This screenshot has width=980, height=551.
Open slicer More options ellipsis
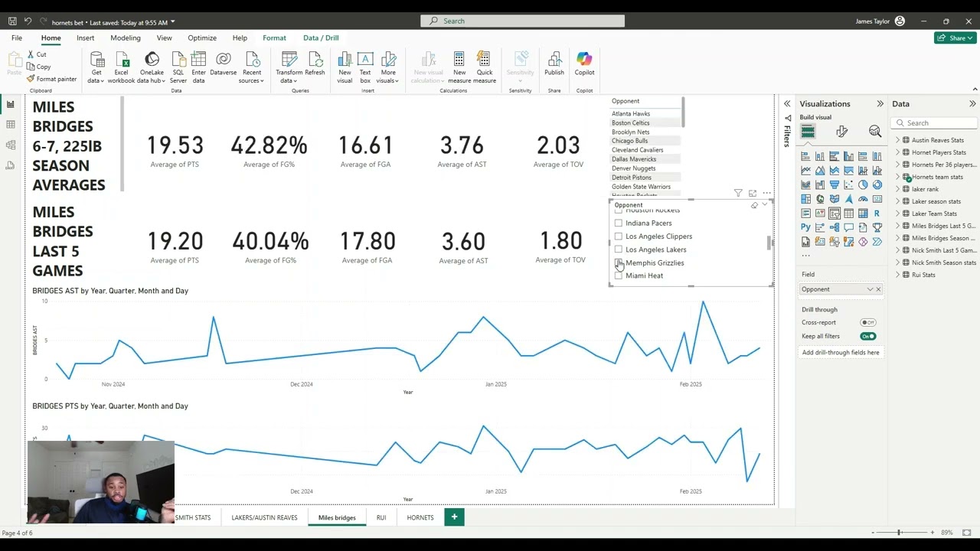click(x=767, y=194)
